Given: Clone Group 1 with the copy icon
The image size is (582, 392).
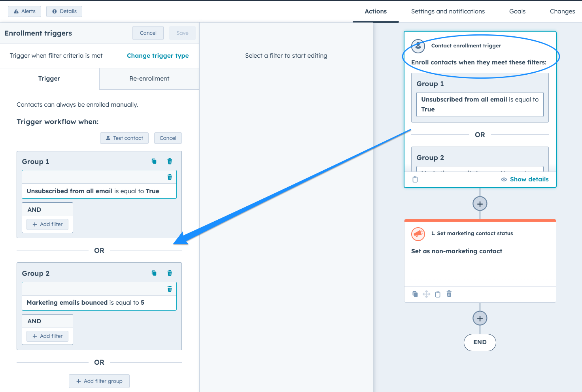Looking at the screenshot, I should pos(154,161).
